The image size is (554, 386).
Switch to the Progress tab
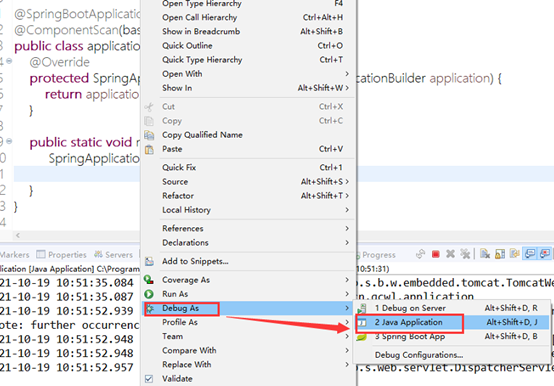pyautogui.click(x=376, y=255)
